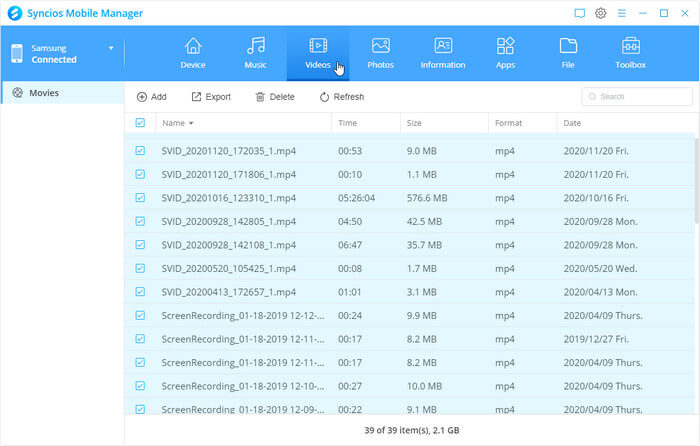Open the feedback message icon in title bar
This screenshot has height=446, width=700.
click(579, 13)
